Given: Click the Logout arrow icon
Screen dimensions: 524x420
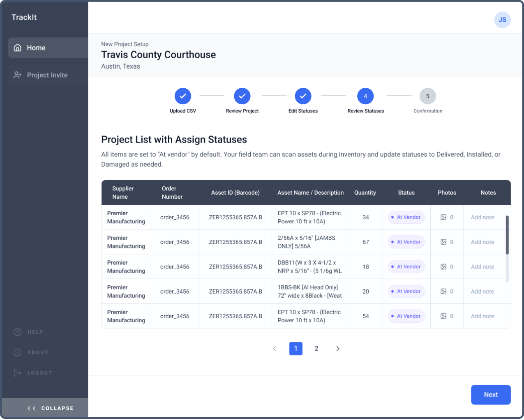Looking at the screenshot, I should click(17, 373).
